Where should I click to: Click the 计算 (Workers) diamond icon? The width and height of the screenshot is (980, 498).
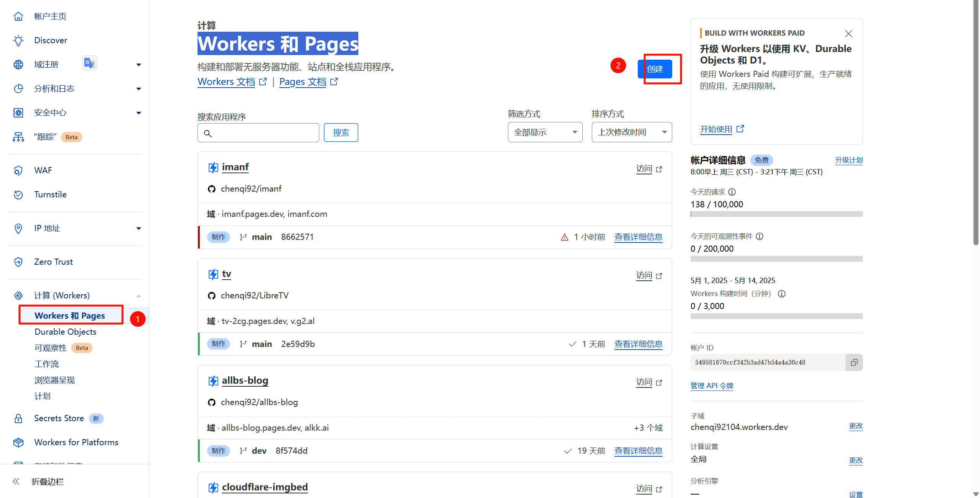pyautogui.click(x=18, y=295)
